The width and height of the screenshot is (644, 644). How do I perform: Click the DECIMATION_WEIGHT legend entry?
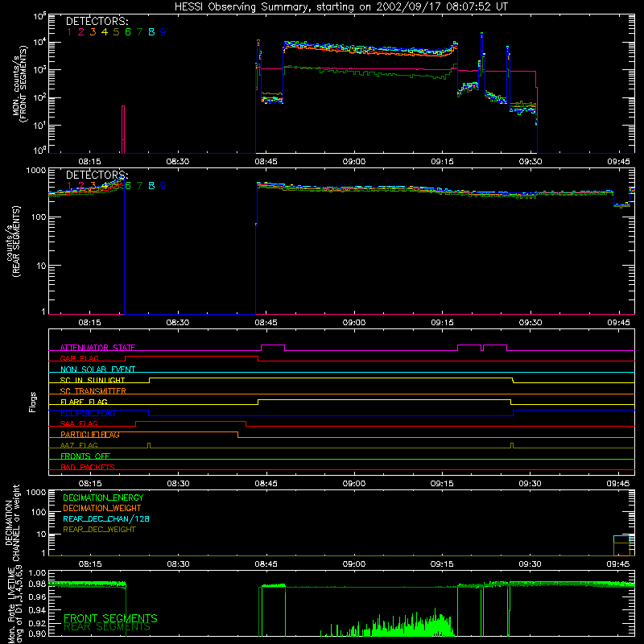click(102, 508)
